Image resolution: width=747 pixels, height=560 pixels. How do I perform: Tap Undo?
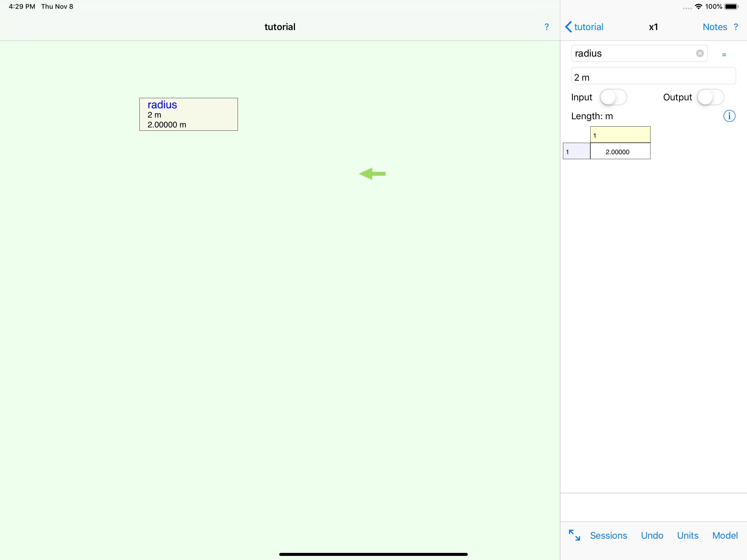[652, 536]
